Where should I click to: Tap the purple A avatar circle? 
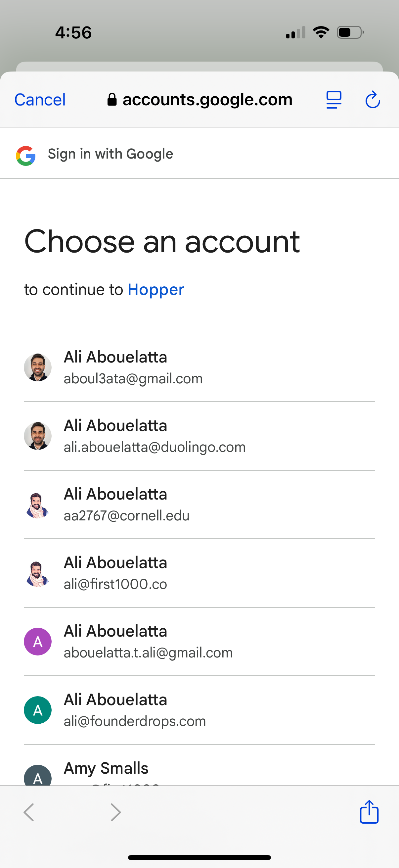pos(37,641)
